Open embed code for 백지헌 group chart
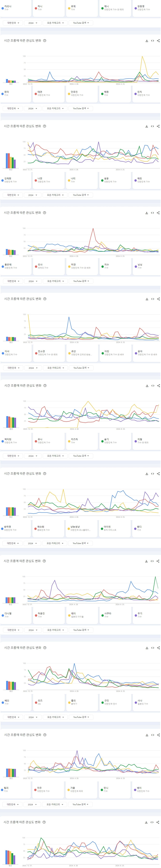The height and width of the screenshot is (868, 161). [153, 474]
